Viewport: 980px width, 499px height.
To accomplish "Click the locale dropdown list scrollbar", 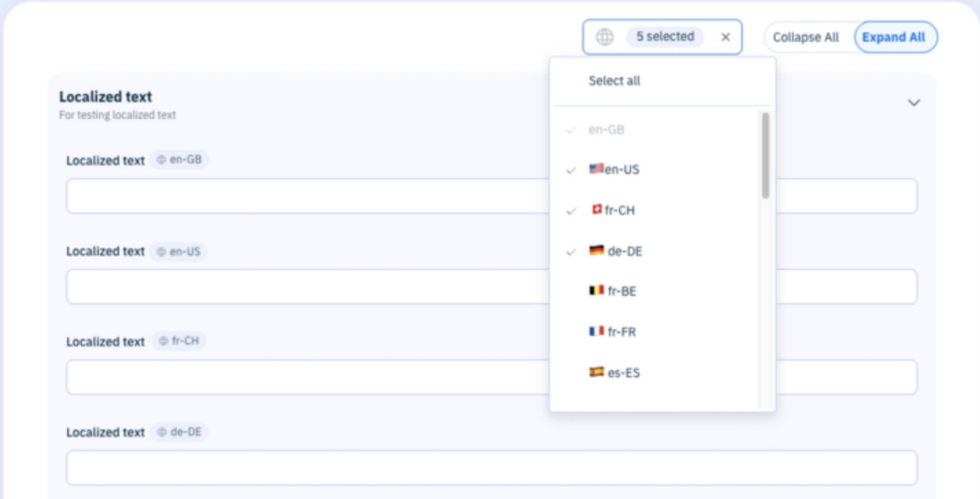I will pyautogui.click(x=765, y=155).
